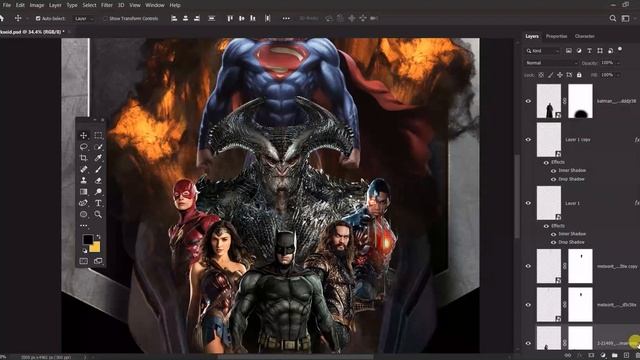
Task: Select the Gradient tool
Action: coord(84,191)
